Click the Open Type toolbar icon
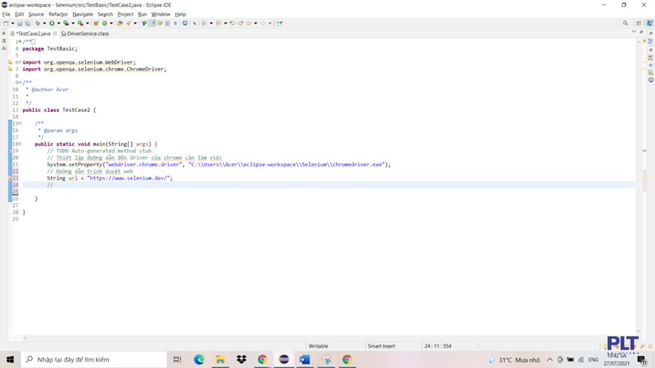The width and height of the screenshot is (655, 368). coord(120,23)
